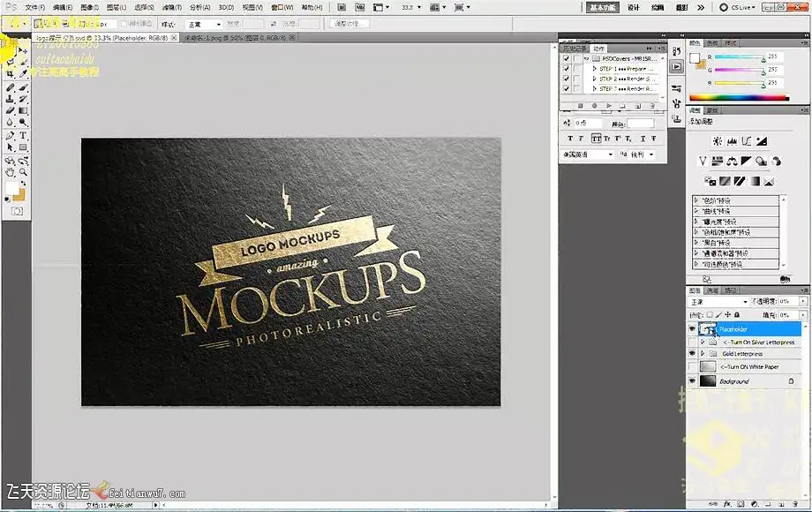
Task: Open the layer blend mode dropdown
Action: click(x=719, y=301)
